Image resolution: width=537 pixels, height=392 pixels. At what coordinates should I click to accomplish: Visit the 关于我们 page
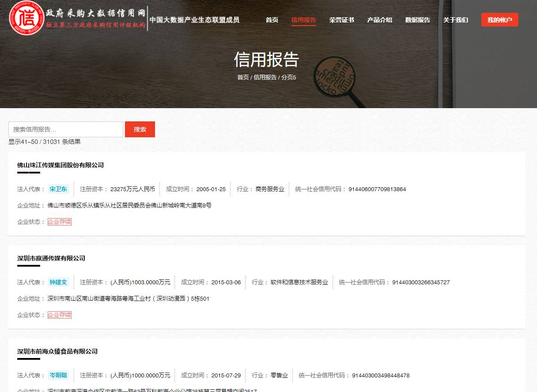coord(456,20)
